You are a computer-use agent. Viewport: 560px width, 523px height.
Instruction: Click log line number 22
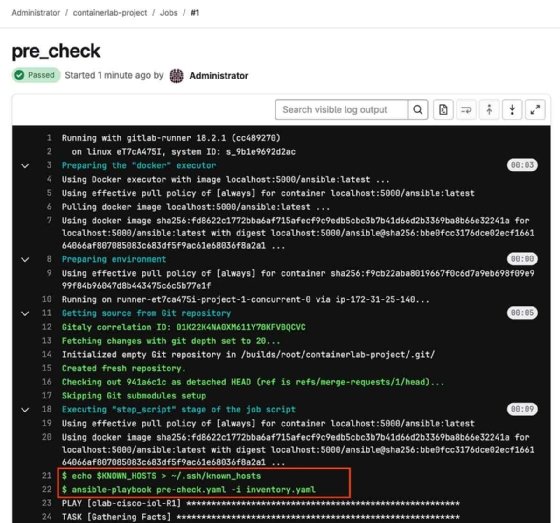click(47, 489)
